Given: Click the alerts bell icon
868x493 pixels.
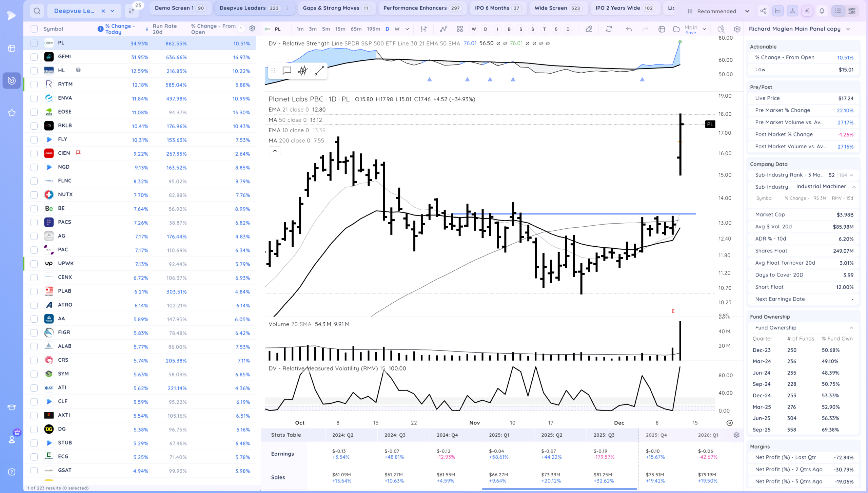Looking at the screenshot, I should click(822, 11).
